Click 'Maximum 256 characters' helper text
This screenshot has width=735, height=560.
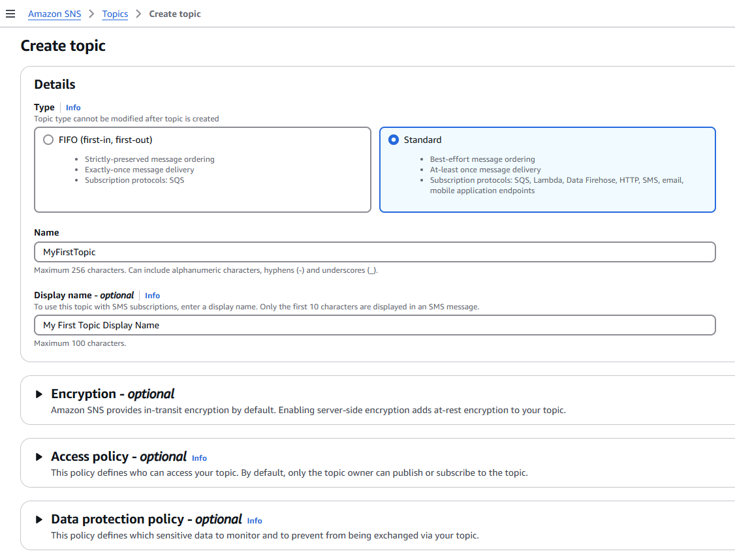(206, 270)
